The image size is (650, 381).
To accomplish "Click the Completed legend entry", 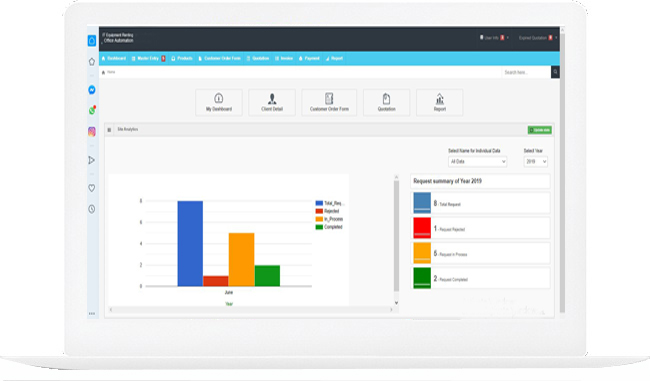I will [x=329, y=227].
